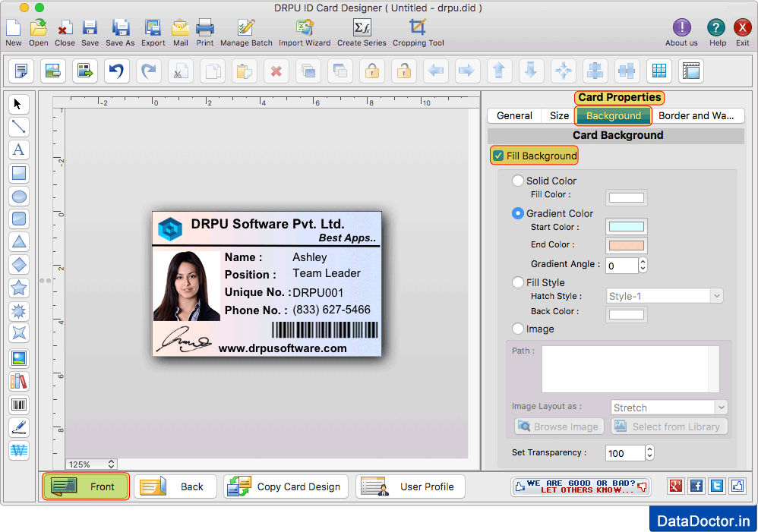This screenshot has height=532, width=758.
Task: Select the Solid Color radio option
Action: tap(518, 181)
